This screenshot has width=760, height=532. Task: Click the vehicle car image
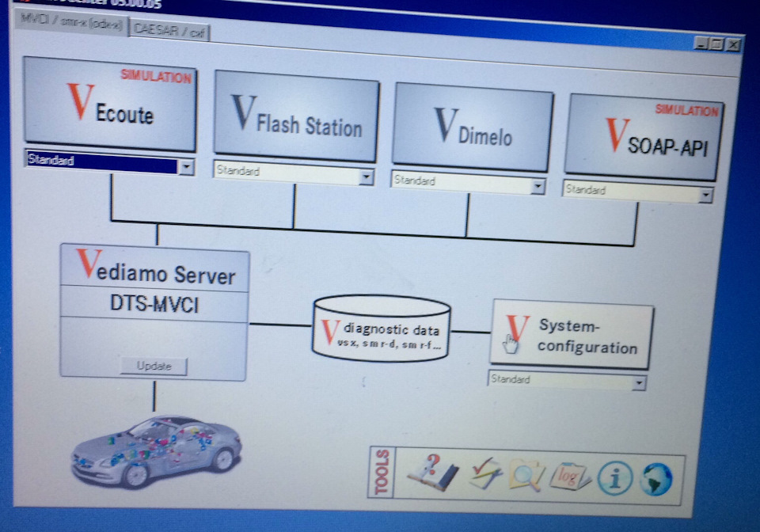[156, 450]
